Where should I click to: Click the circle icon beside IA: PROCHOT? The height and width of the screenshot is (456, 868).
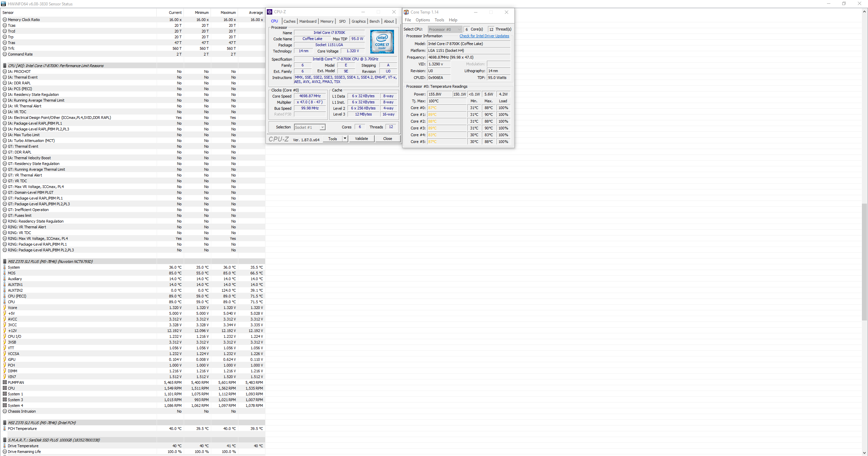(5, 71)
